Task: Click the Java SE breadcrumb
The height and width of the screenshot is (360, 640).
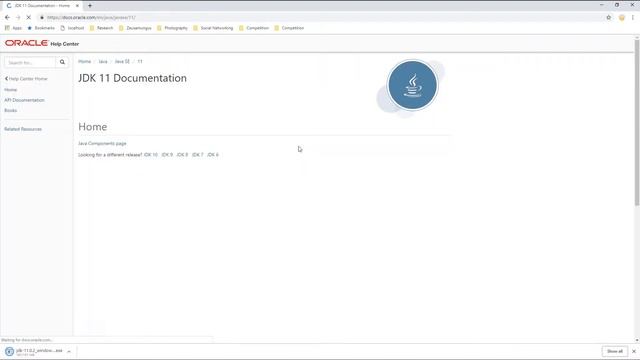Action: 122,62
